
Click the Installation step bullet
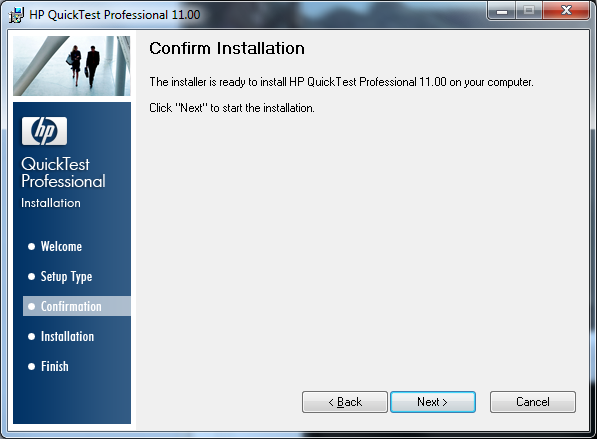[x=32, y=337]
